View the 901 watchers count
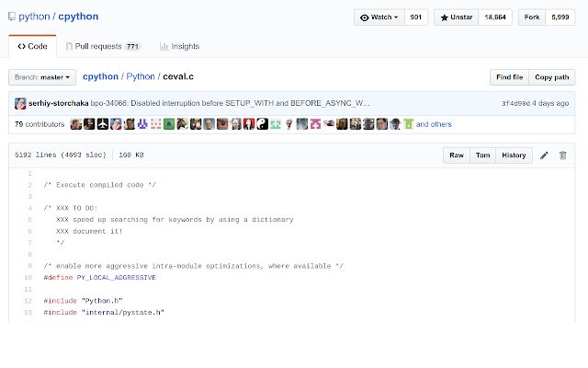The height and width of the screenshot is (368, 588). pos(416,17)
